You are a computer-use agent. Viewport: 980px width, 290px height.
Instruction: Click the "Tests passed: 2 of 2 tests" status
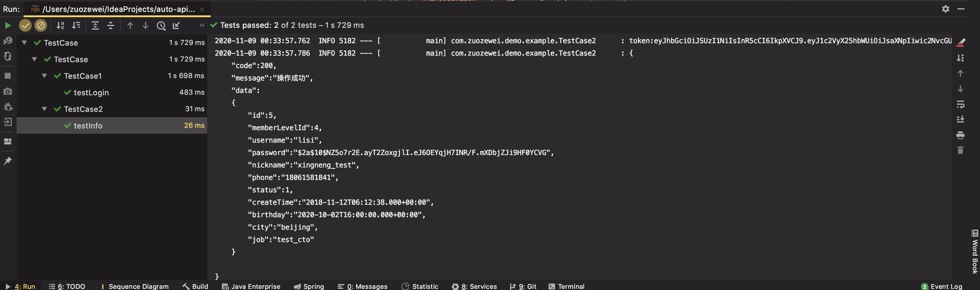268,25
